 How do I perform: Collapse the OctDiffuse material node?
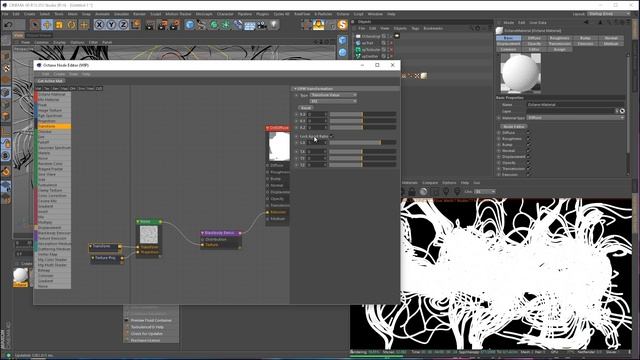267,128
